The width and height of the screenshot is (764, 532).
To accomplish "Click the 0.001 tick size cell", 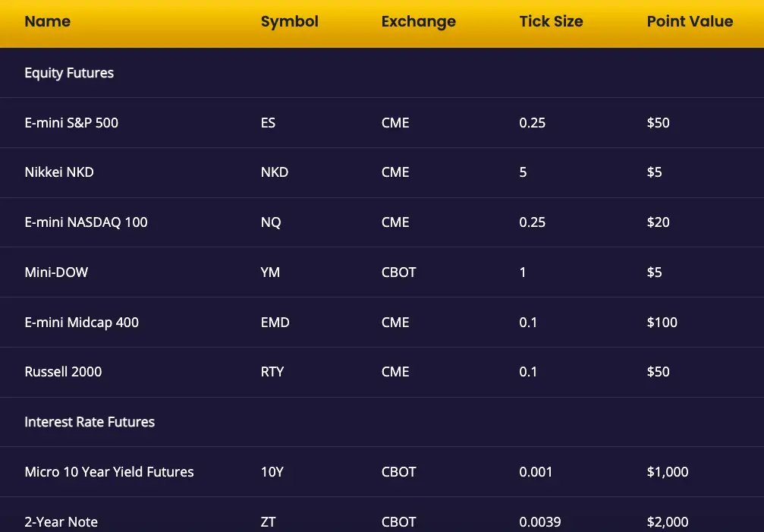I will pos(536,472).
